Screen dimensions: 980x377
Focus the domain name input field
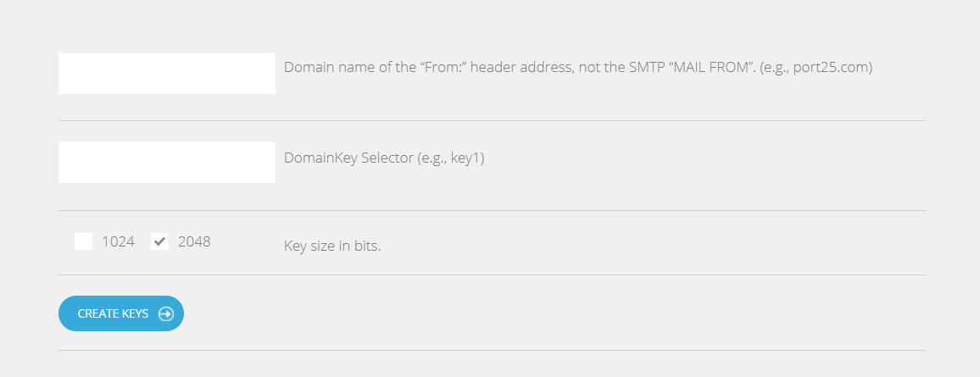[x=167, y=73]
